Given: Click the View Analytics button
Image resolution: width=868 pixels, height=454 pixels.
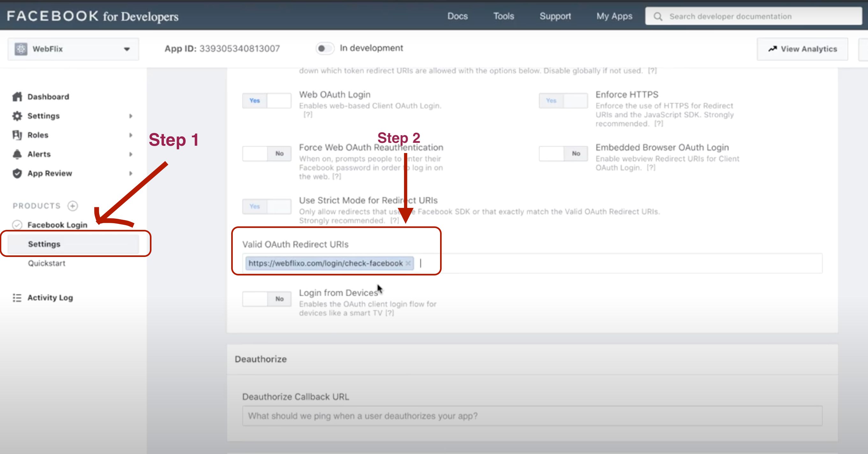Looking at the screenshot, I should tap(802, 49).
